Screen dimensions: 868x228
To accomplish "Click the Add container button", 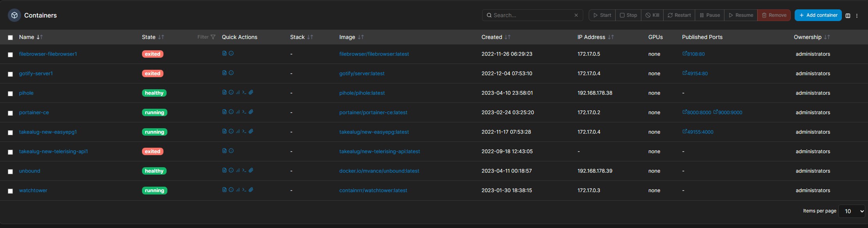I will (x=818, y=15).
